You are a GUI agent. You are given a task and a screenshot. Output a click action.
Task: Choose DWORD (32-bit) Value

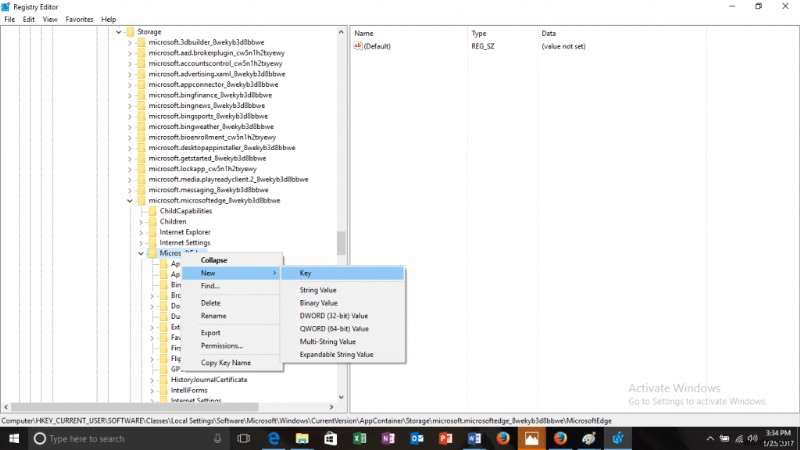tap(343, 316)
